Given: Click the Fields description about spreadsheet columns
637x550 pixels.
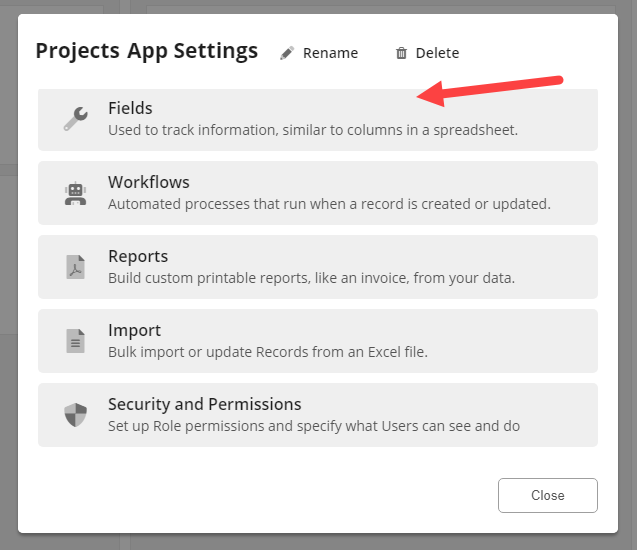Looking at the screenshot, I should tap(313, 130).
